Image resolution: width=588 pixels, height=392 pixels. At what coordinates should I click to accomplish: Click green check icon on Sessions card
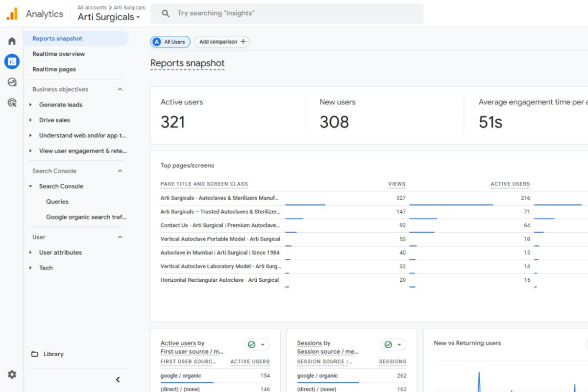388,344
